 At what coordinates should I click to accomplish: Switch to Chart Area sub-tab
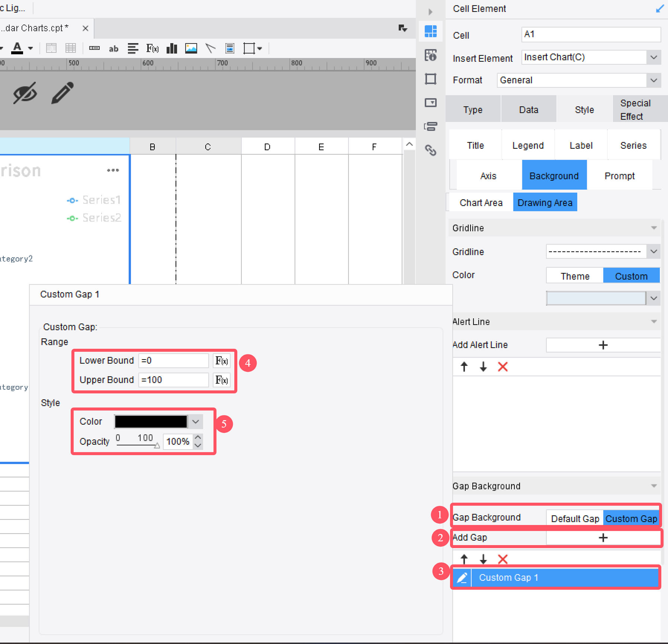point(481,203)
